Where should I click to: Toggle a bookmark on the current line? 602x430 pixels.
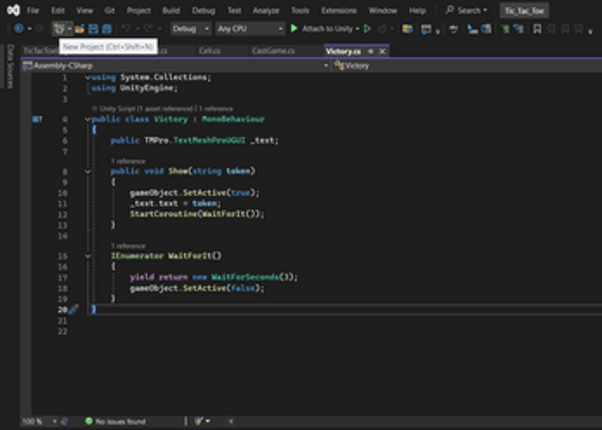(538, 29)
